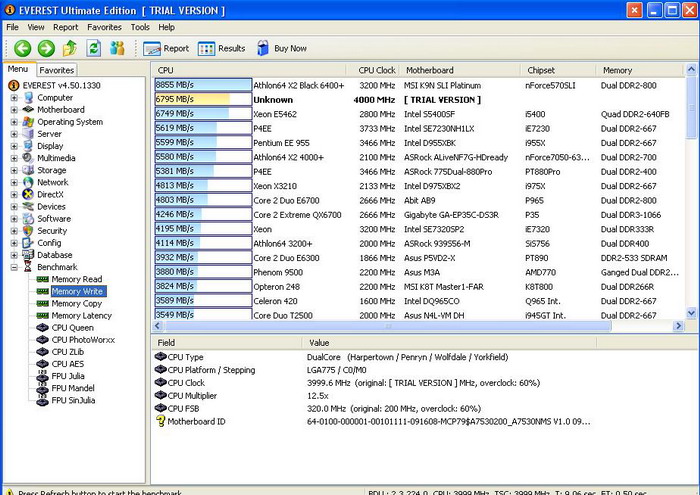
Task: Sort by the Motherboard column header
Action: click(459, 70)
